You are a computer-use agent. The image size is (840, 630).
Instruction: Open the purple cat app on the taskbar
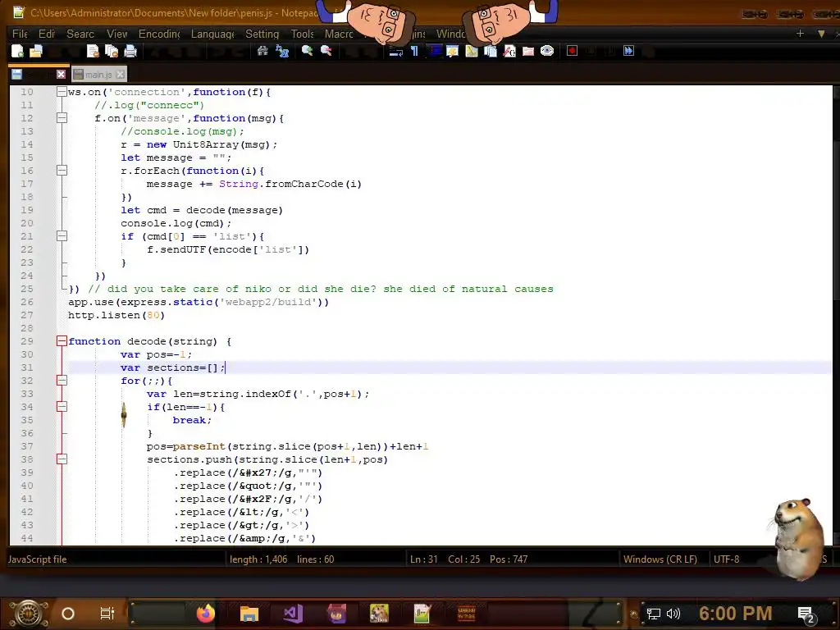click(336, 614)
